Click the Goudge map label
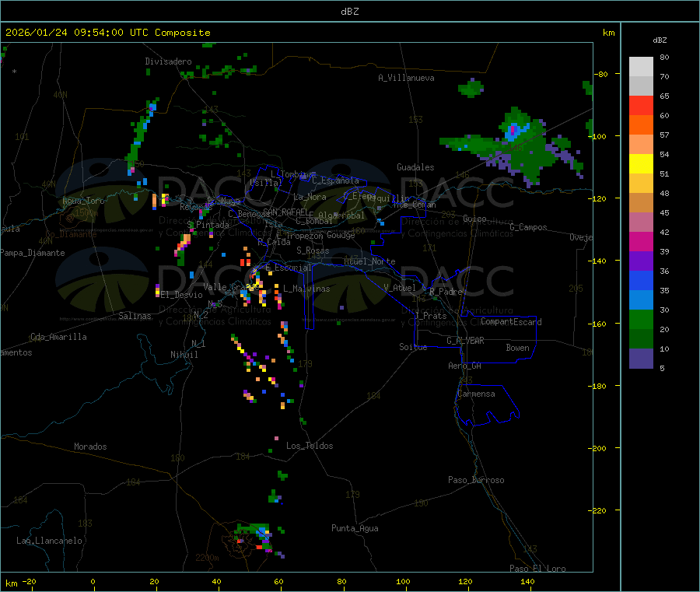This screenshot has width=700, height=592. [341, 235]
